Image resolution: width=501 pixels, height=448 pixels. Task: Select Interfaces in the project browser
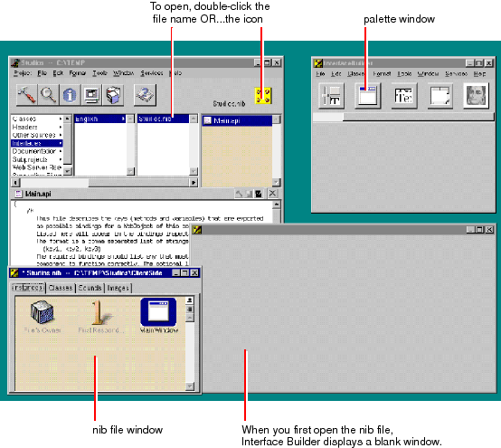click(37, 143)
